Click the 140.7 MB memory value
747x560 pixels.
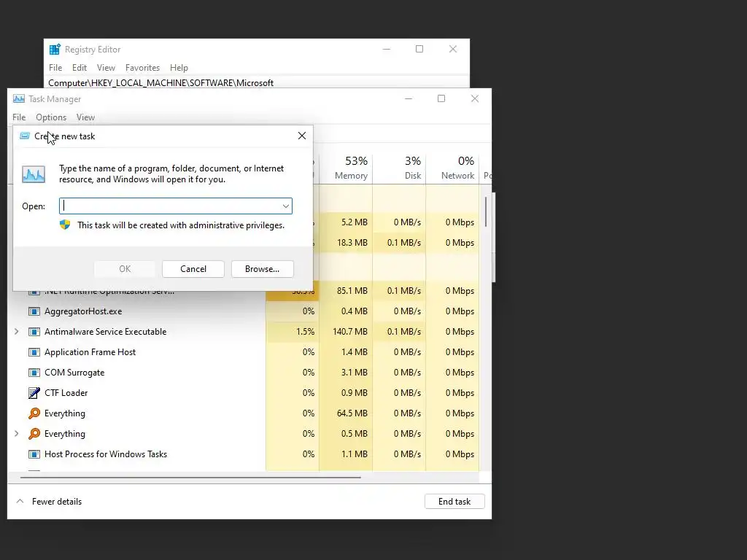click(x=350, y=332)
